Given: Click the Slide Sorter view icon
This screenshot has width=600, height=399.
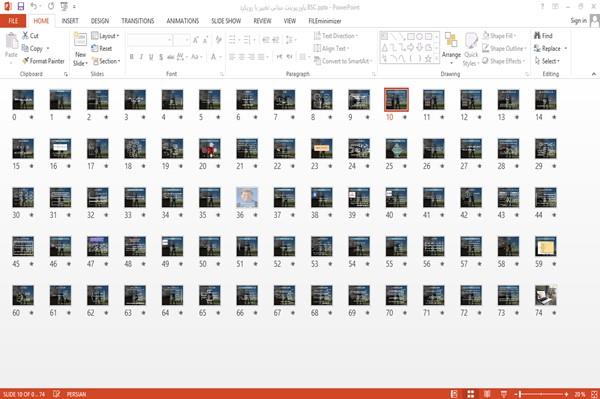Looking at the screenshot, I should (471, 394).
